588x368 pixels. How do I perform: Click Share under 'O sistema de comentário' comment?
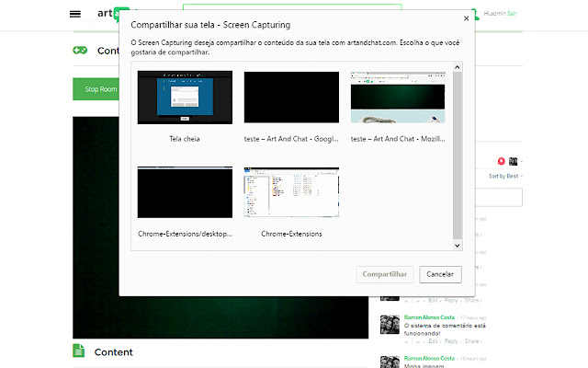pyautogui.click(x=471, y=341)
